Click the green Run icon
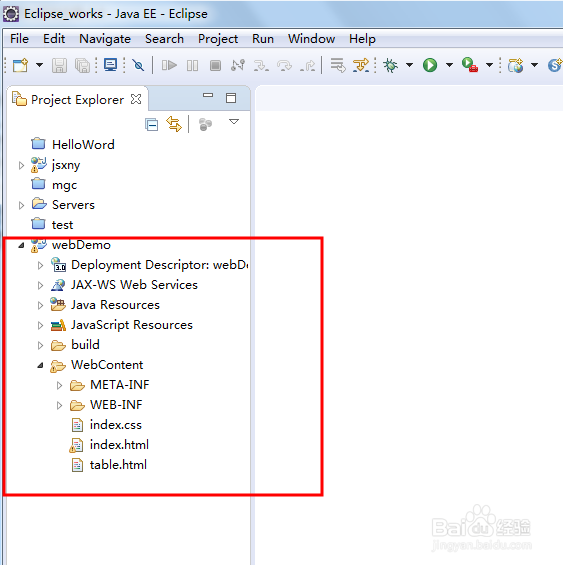Screen dimensions: 563x565 pyautogui.click(x=430, y=65)
